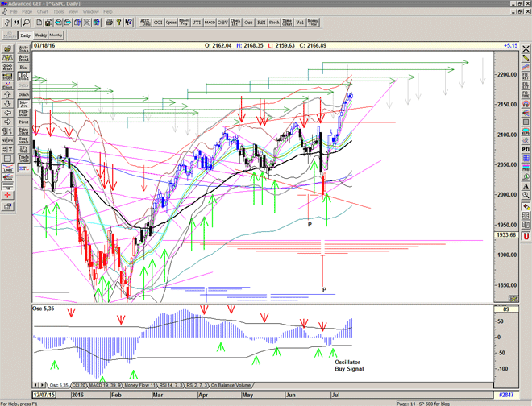This screenshot has height=406, width=532.
Task: Switch chart to Weekly timeframe
Action: pyautogui.click(x=40, y=35)
